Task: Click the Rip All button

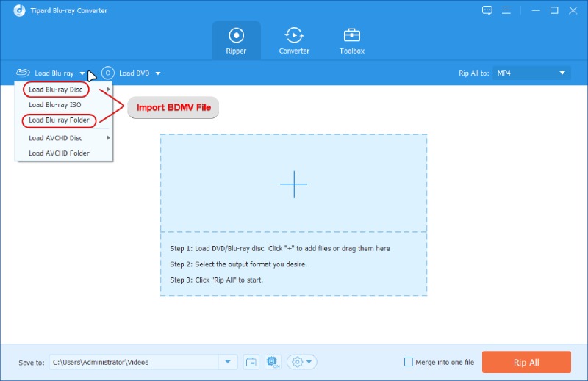Action: tap(526, 362)
